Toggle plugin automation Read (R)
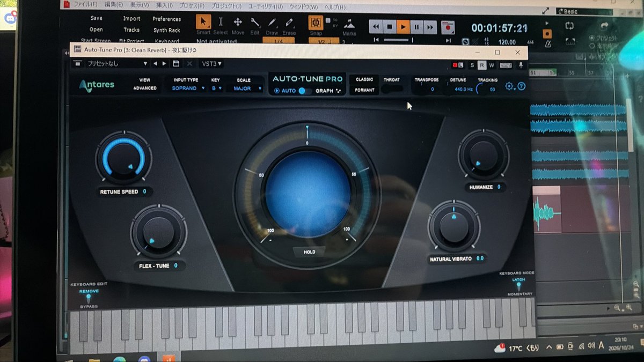 tap(481, 65)
